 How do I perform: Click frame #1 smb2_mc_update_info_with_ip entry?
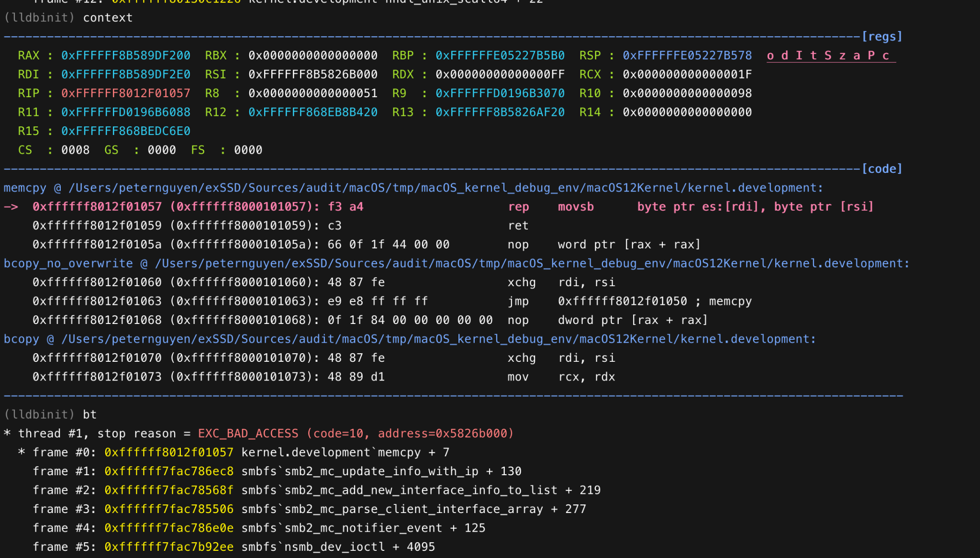(381, 471)
